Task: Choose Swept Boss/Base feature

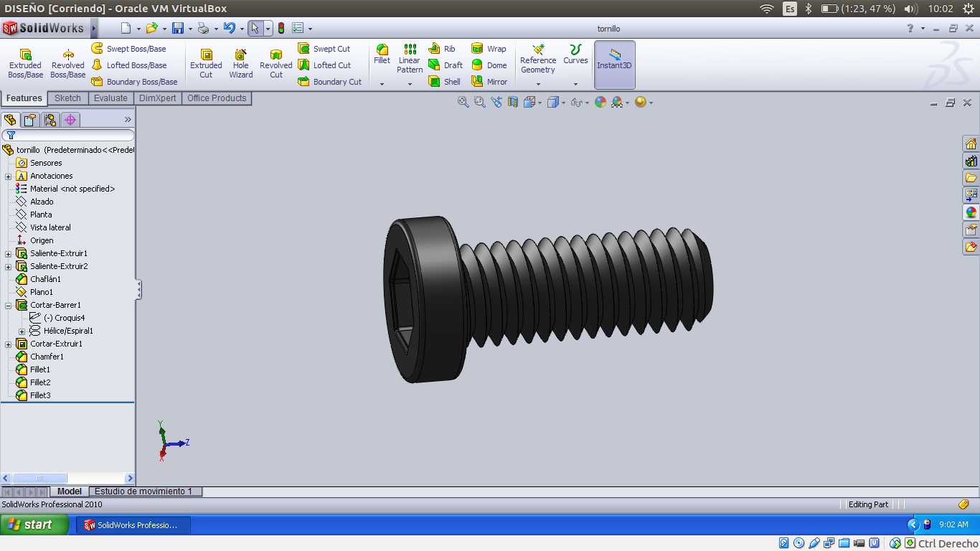Action: tap(128, 49)
